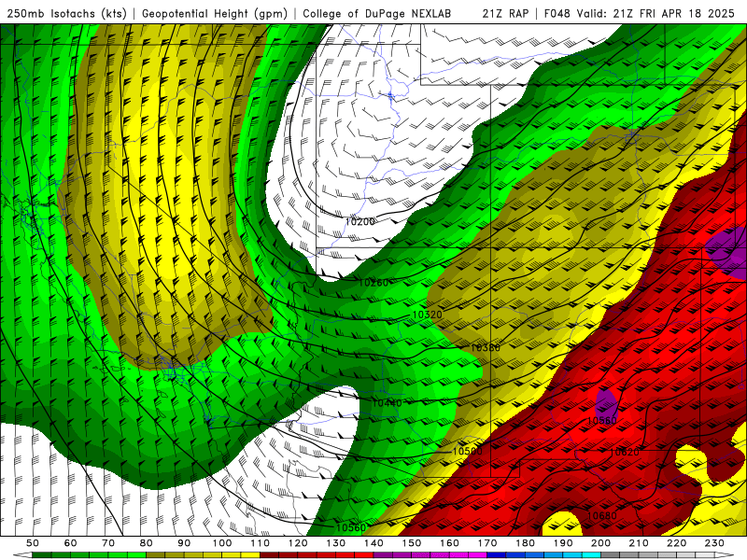Click the "Geopotential Height (gpm)" title text
Screen dimensions: 747x560
(x=215, y=14)
